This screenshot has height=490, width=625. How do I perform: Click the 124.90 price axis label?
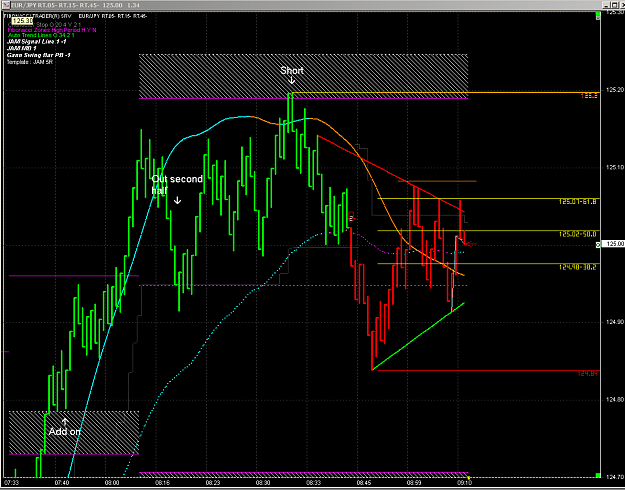[615, 322]
